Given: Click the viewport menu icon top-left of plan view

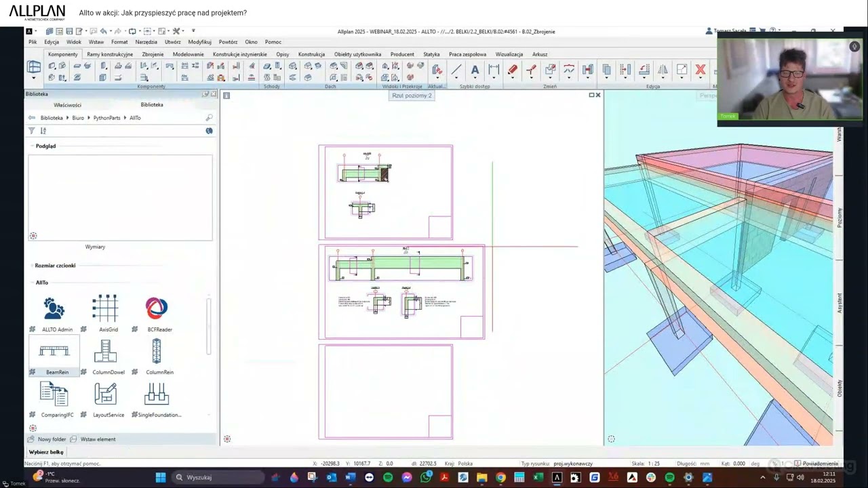Looking at the screenshot, I should pos(226,96).
